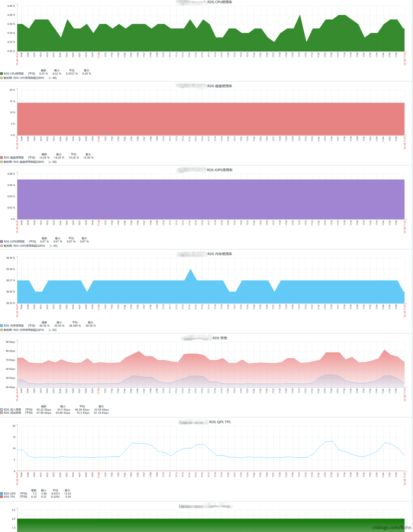
Task: Click the green RDS CPU使用率 legend swatch
Action: 1,74
